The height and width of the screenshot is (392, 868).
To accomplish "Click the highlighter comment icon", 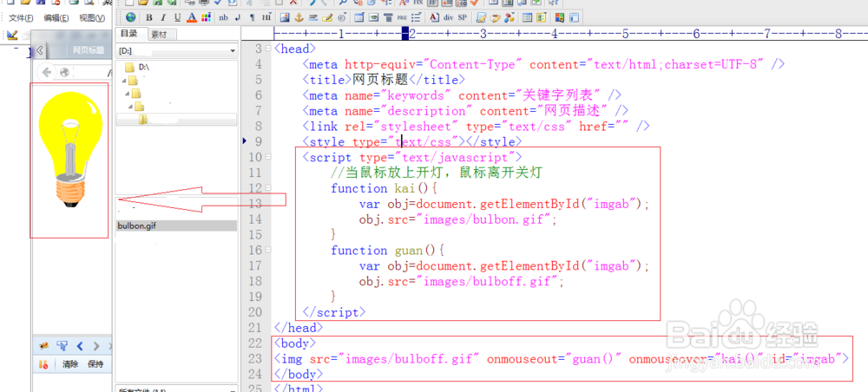I will pyautogui.click(x=326, y=17).
